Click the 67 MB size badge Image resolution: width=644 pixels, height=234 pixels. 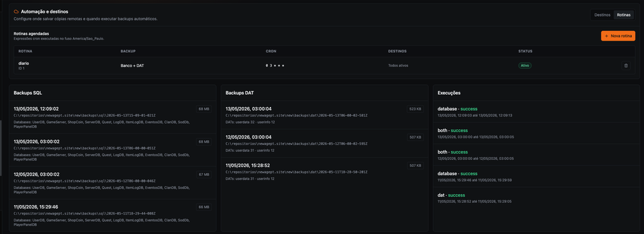[x=204, y=174]
